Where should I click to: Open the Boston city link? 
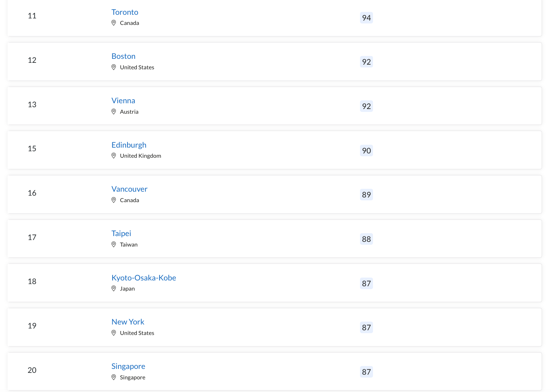[x=123, y=56]
